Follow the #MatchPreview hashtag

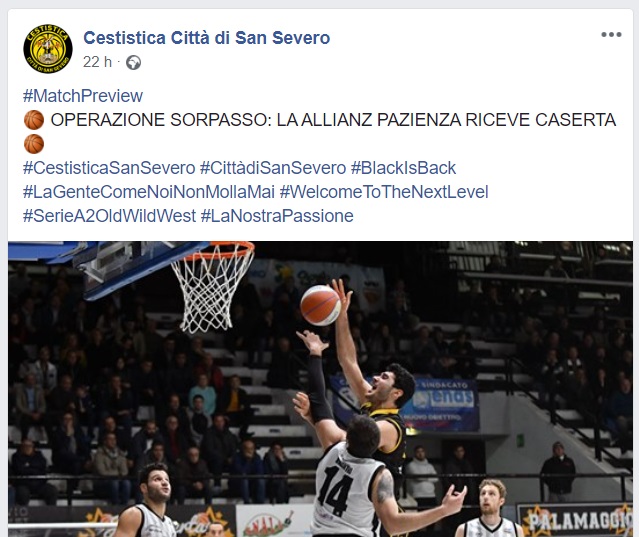pyautogui.click(x=83, y=96)
